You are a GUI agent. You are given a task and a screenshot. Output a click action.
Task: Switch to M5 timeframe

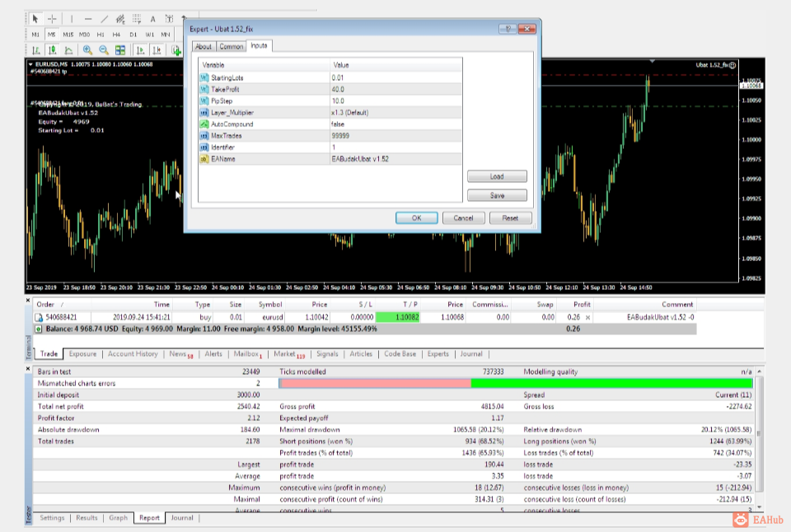tap(51, 35)
